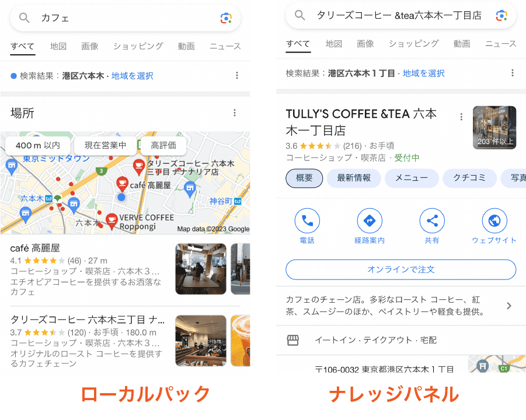Switch to メニュー tab in knowledge panel
The height and width of the screenshot is (420, 526).
tap(412, 178)
